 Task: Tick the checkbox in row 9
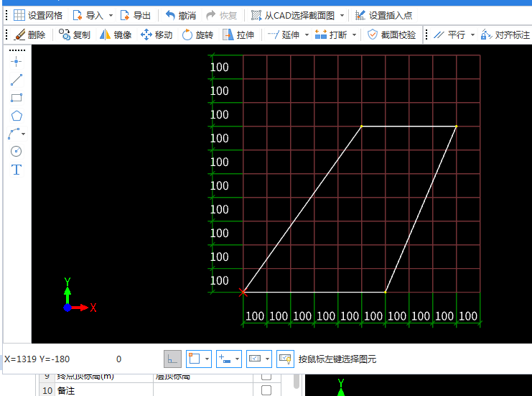[x=266, y=377]
